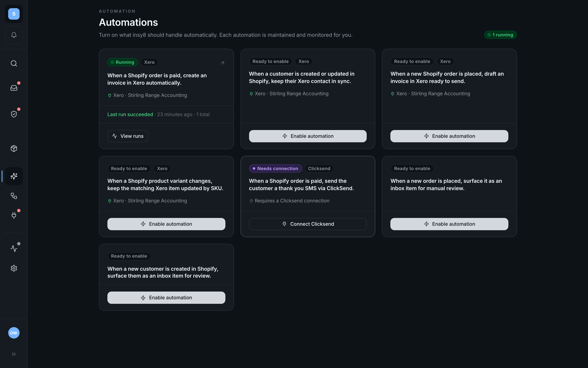
Task: Expand the sidebar with double chevron
Action: [14, 354]
